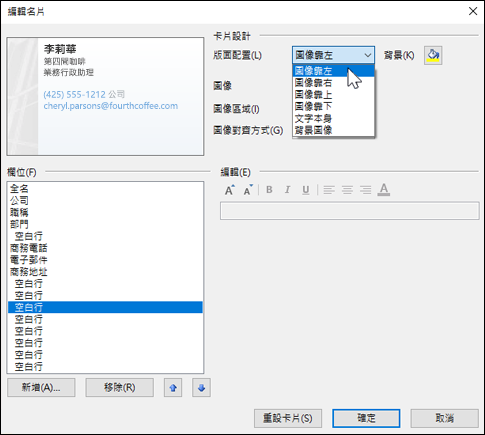Screen dimensions: 485x435
Task: Toggle italic formatting
Action: pyautogui.click(x=287, y=190)
